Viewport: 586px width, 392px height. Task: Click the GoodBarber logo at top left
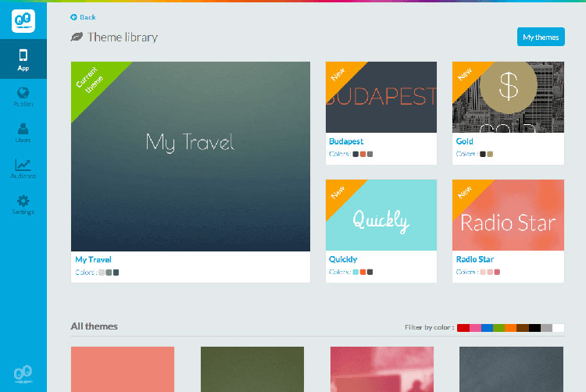23,20
